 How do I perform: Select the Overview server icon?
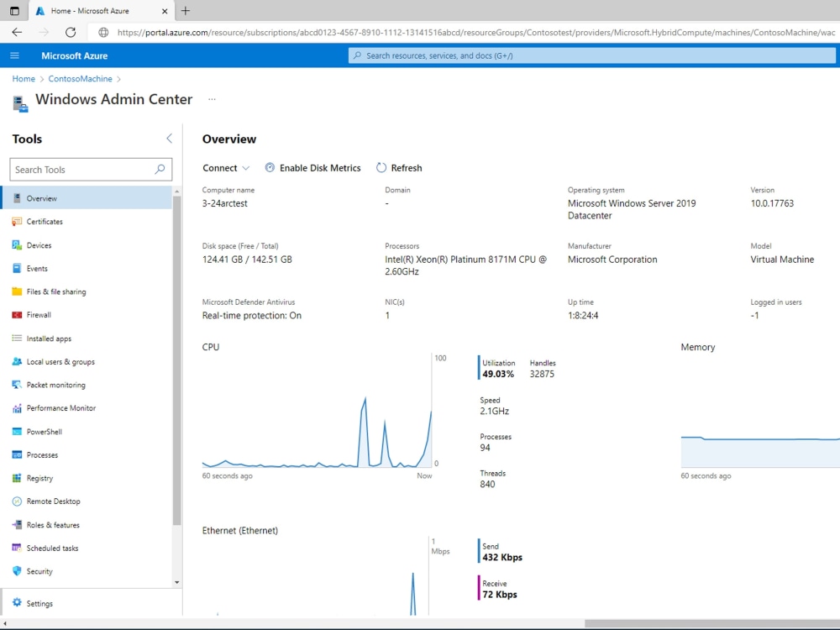pos(17,198)
